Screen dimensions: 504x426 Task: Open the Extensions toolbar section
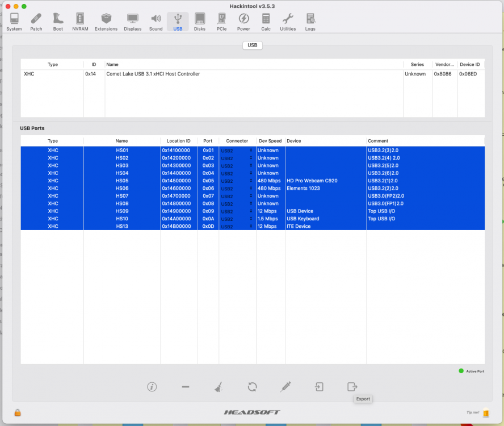pyautogui.click(x=106, y=22)
